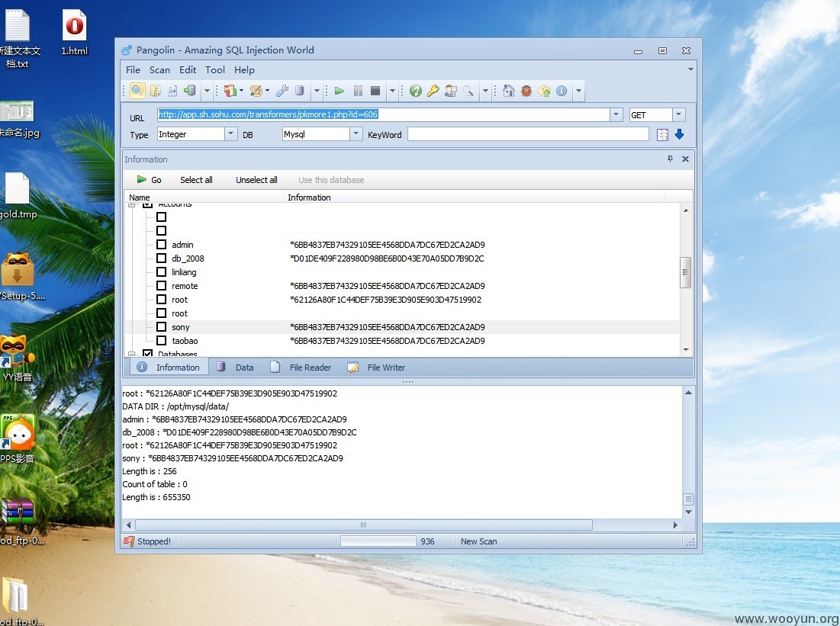Click the report chart document toolbar icon
Screen dimensions: 840x626
pos(172,91)
